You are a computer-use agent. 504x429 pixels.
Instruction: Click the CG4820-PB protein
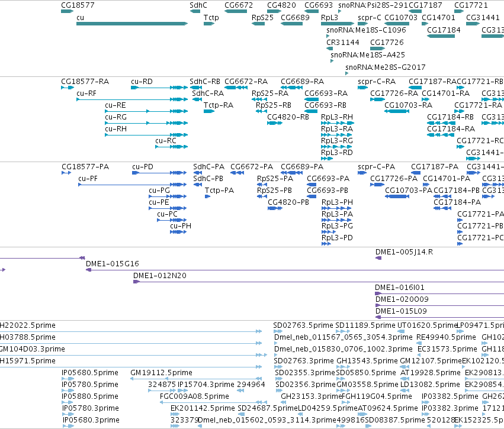(x=275, y=208)
